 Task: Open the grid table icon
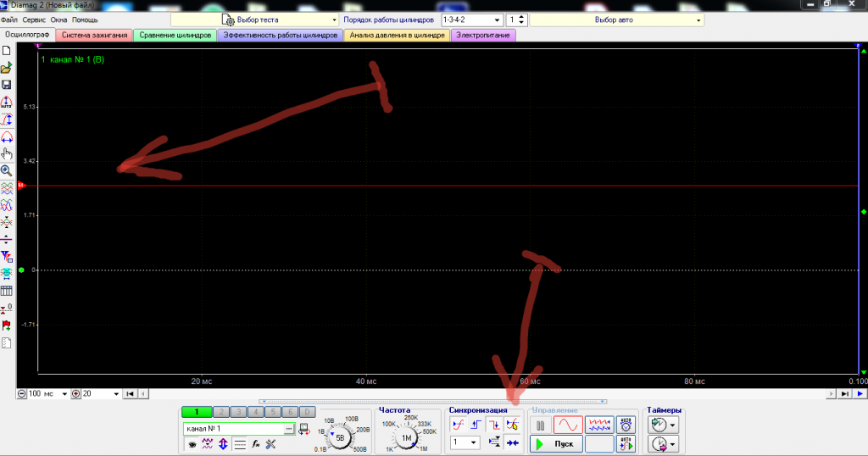click(7, 291)
